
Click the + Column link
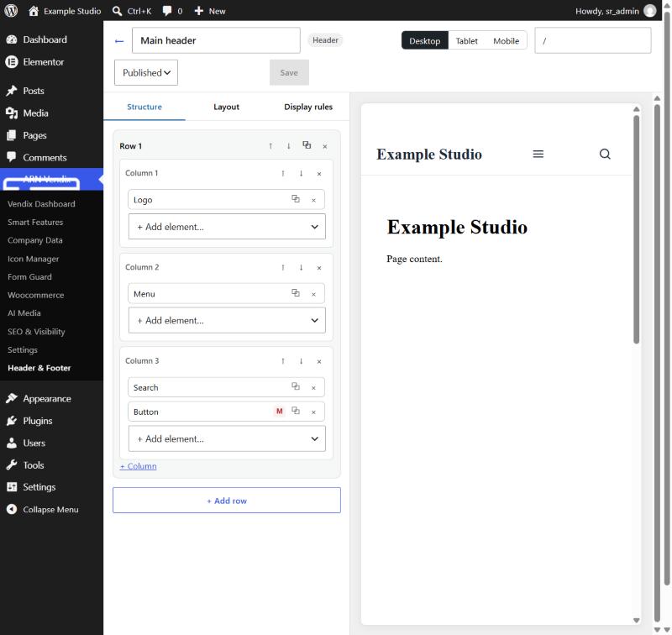pyautogui.click(x=139, y=466)
